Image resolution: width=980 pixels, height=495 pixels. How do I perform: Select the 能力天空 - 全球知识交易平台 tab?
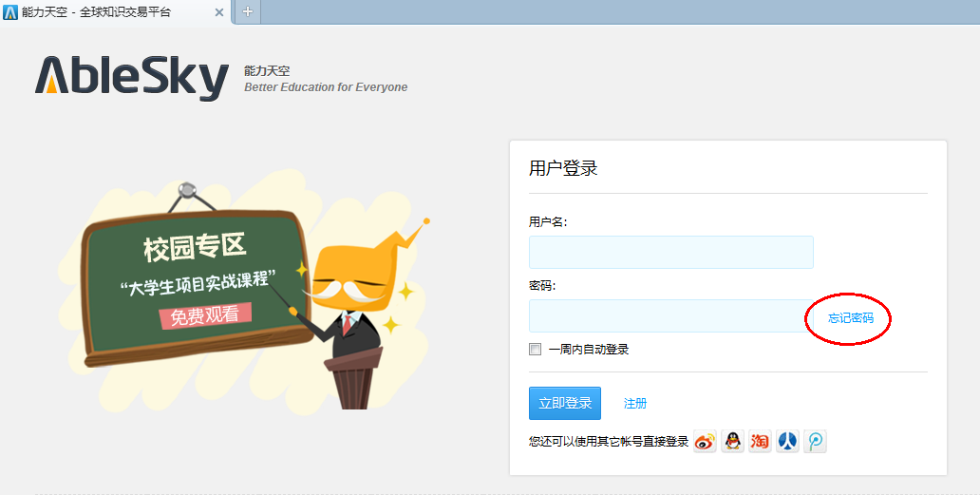pos(104,12)
